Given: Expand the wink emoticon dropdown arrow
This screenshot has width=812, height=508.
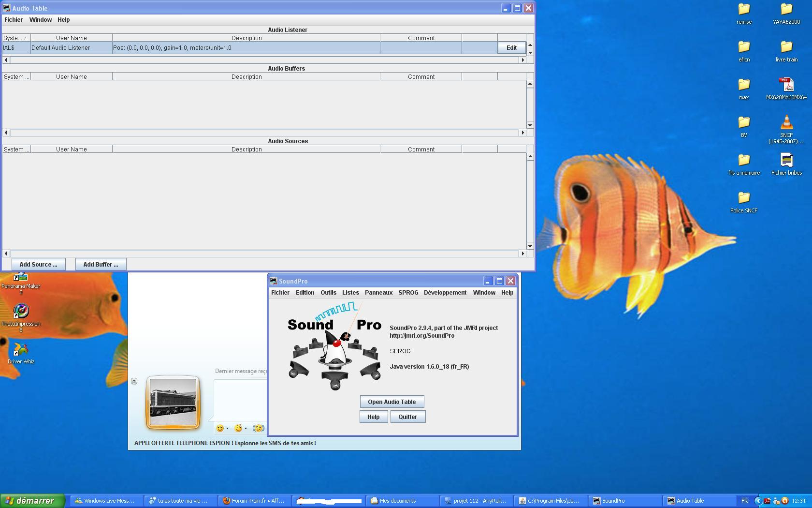Looking at the screenshot, I should click(x=246, y=428).
